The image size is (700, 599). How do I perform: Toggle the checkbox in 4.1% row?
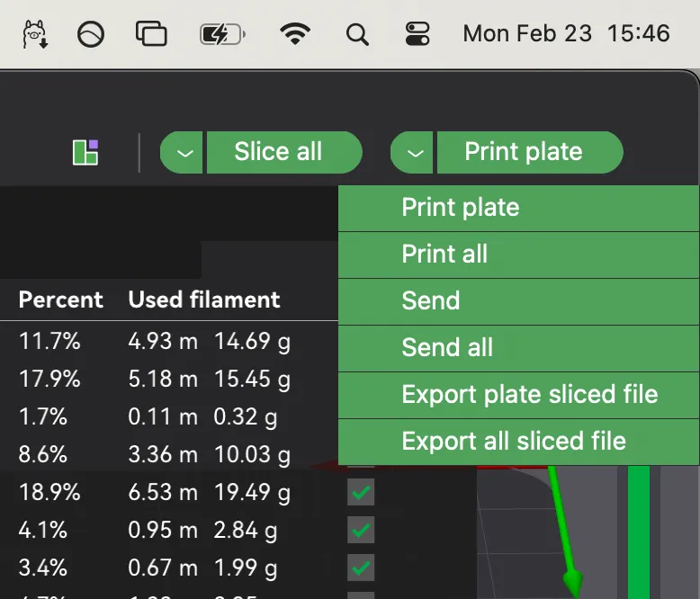[x=361, y=530]
